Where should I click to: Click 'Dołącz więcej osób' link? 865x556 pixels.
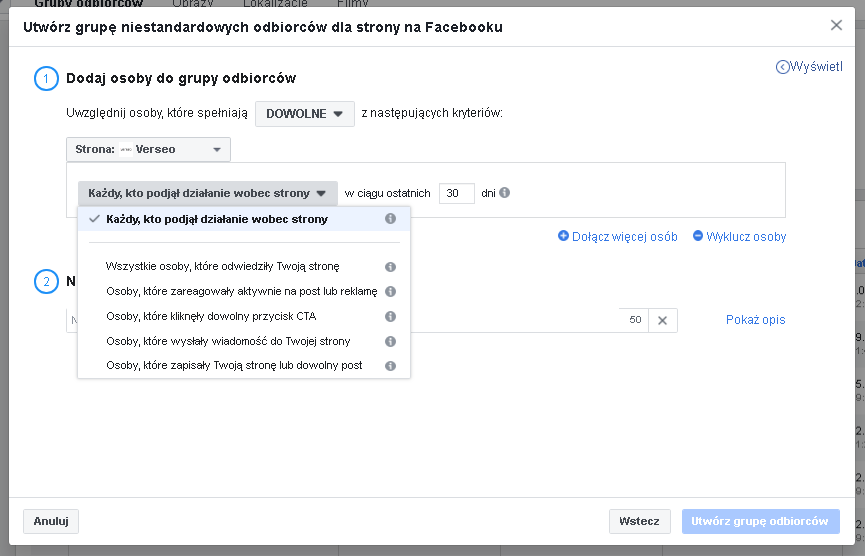624,237
